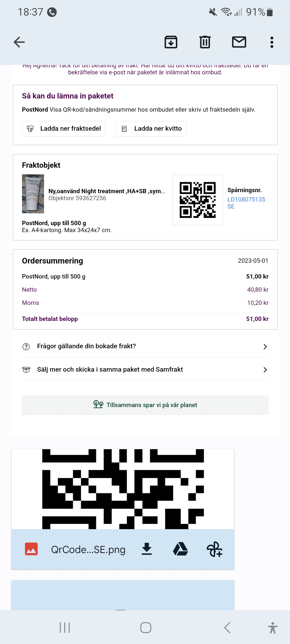This screenshot has height=644, width=290.
Task: Delete this email with trash icon
Action: pos(205,42)
